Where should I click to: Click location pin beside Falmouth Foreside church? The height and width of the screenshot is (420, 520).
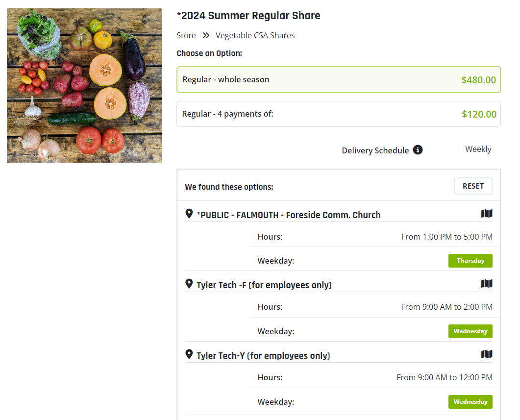point(189,214)
